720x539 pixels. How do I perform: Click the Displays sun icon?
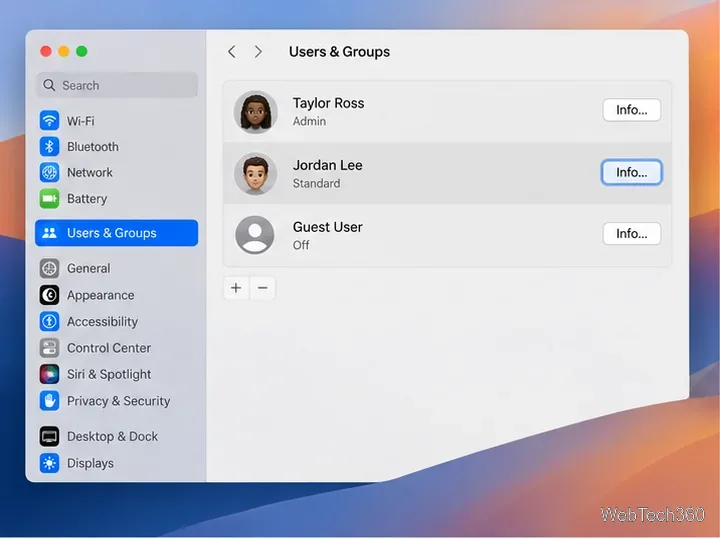click(x=49, y=463)
